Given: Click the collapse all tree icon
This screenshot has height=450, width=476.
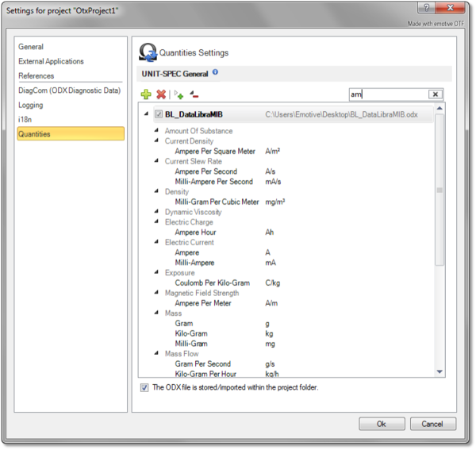Looking at the screenshot, I should click(x=194, y=94).
